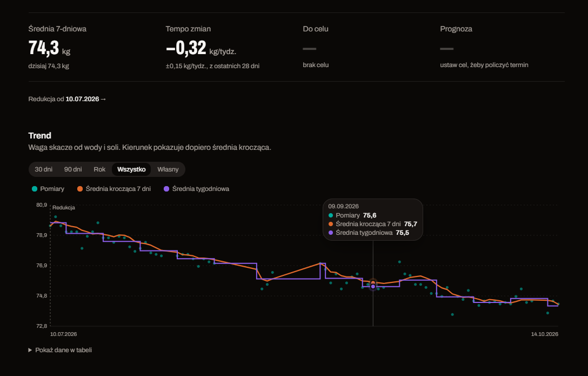Open the Redukcja od 10.07.2026 link

pos(67,99)
